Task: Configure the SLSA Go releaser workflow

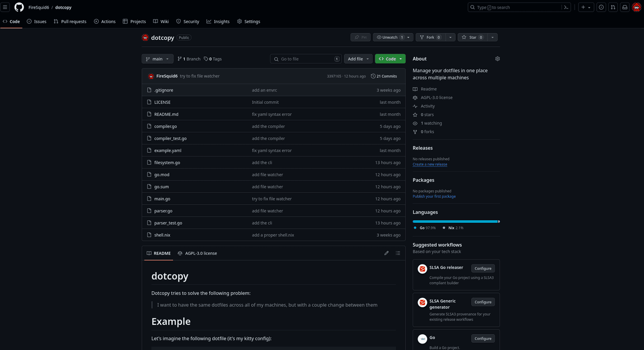Action: coord(482,269)
